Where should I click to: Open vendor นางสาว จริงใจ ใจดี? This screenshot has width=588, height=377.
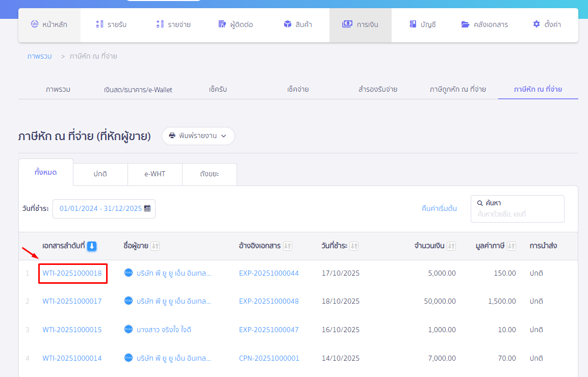[x=166, y=330]
